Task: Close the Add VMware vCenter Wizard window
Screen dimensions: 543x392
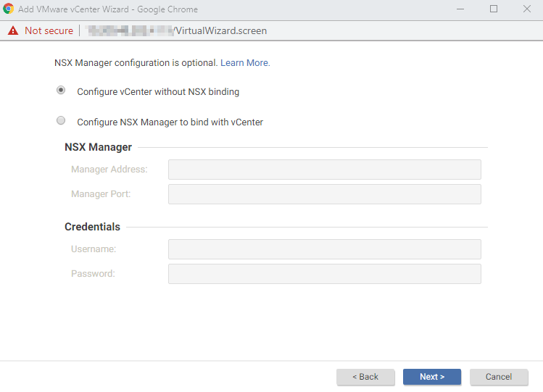Action: tap(526, 9)
